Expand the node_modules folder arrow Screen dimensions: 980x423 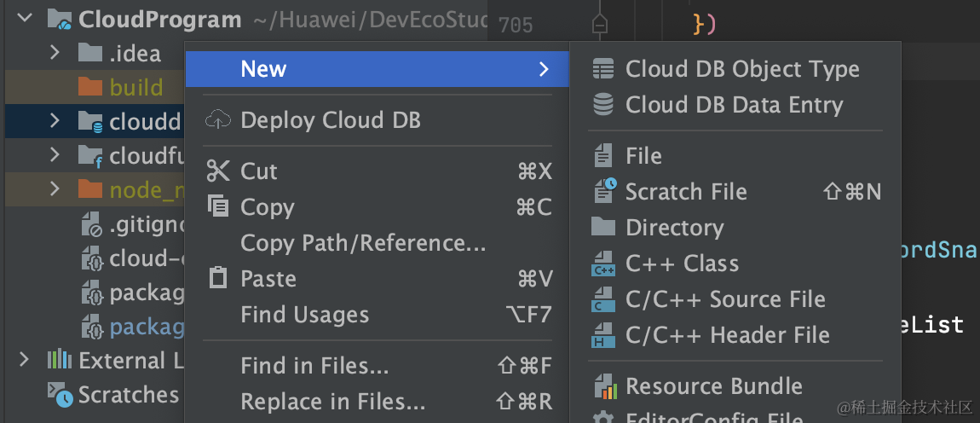pos(55,188)
